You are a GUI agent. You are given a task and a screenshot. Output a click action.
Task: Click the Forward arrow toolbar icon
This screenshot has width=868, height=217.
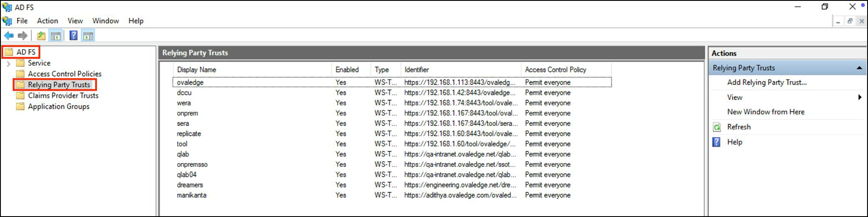click(x=23, y=36)
